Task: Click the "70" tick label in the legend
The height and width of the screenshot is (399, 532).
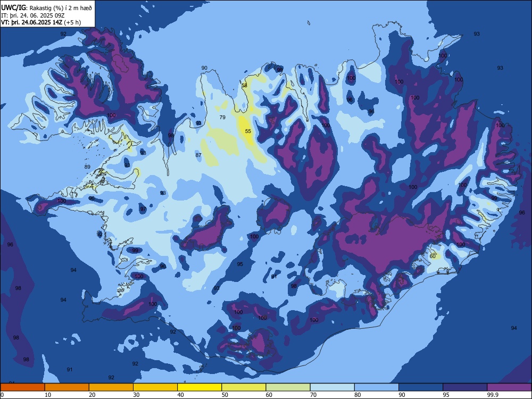Action: (313, 395)
